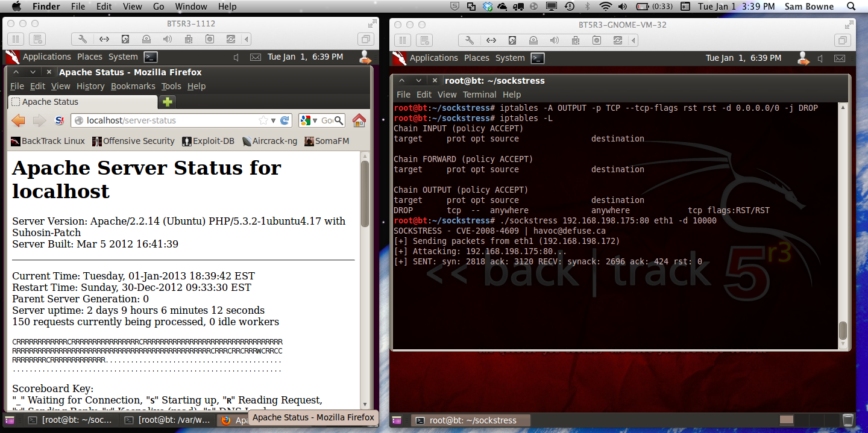Go back in Firefox
The image size is (868, 433).
click(x=18, y=120)
